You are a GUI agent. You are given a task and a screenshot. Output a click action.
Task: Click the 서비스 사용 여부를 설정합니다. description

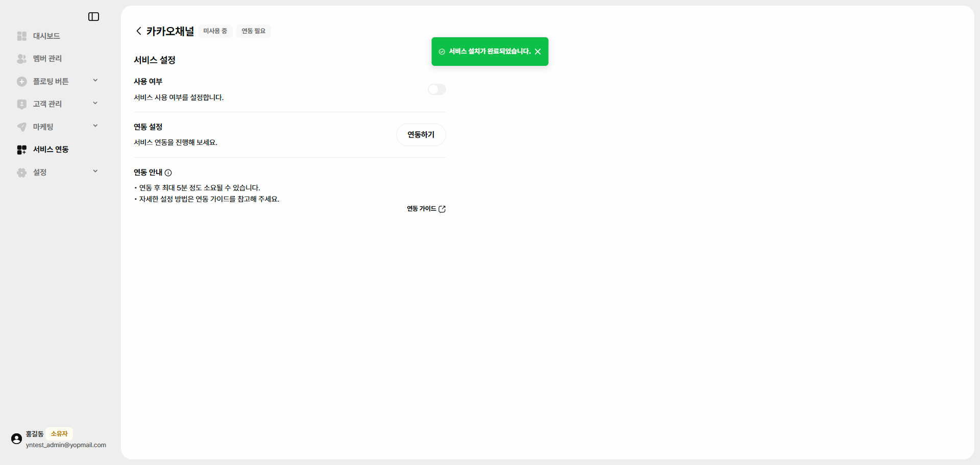pos(179,97)
